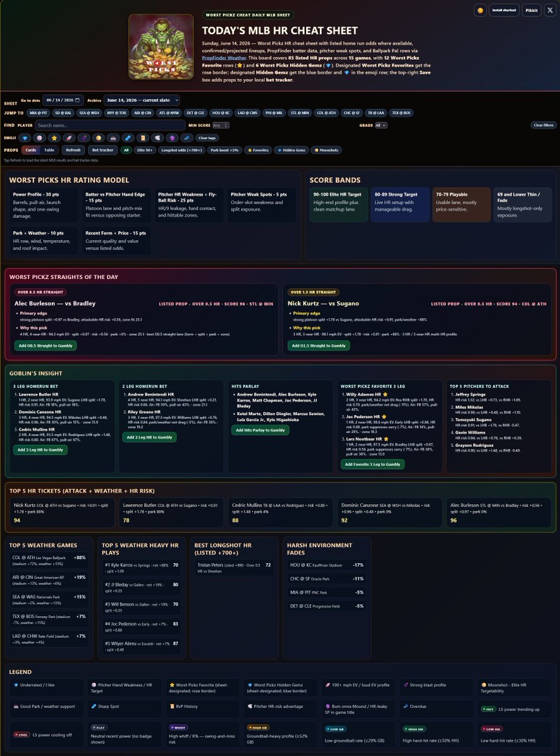Open the calendar picker icon in date field
The height and width of the screenshot is (756, 560).
point(77,100)
